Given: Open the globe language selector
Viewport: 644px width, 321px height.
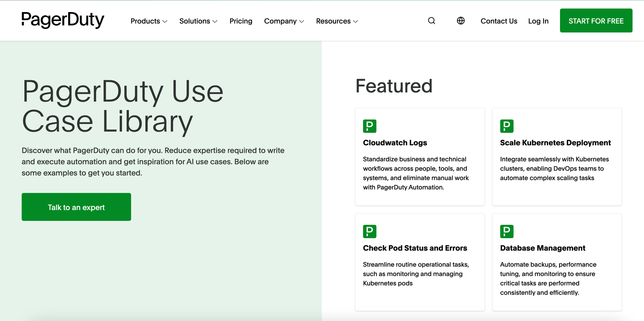Looking at the screenshot, I should tap(461, 21).
